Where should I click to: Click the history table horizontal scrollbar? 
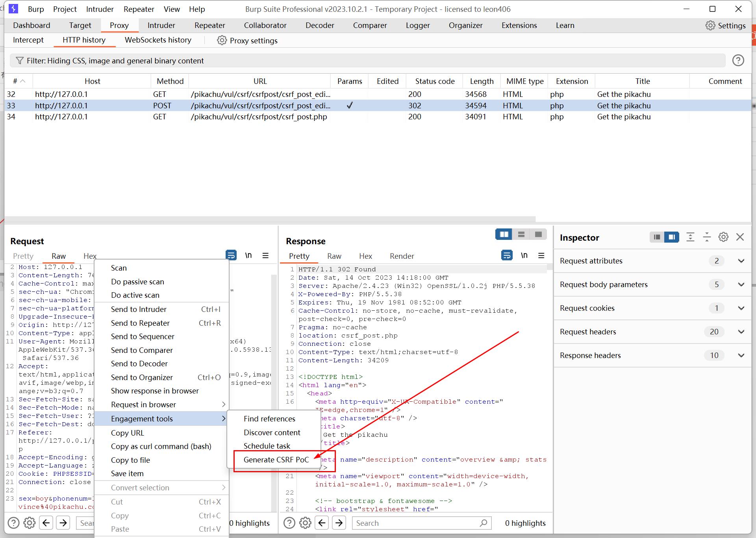click(270, 219)
